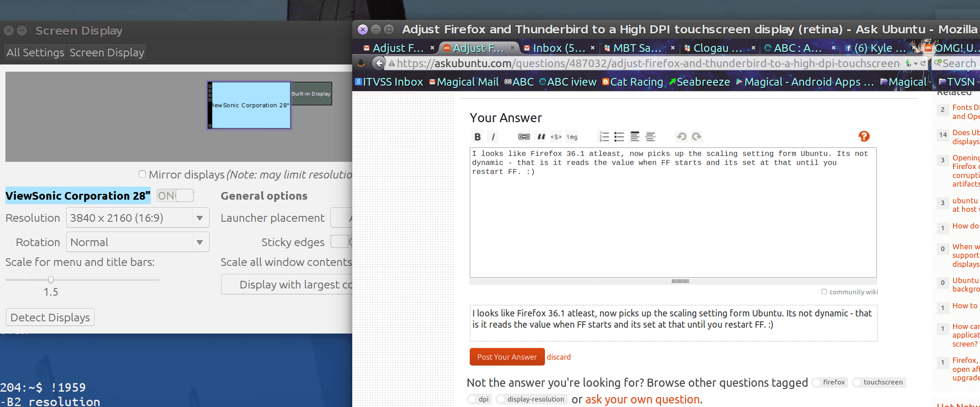
Task: Insert hyperlink using editor link icon
Action: pyautogui.click(x=524, y=137)
